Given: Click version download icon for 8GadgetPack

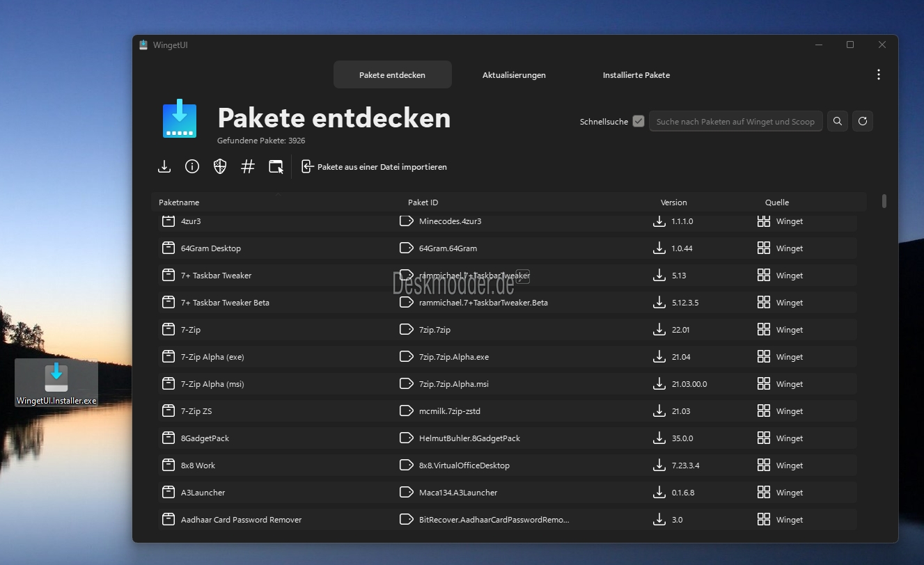Looking at the screenshot, I should [659, 438].
